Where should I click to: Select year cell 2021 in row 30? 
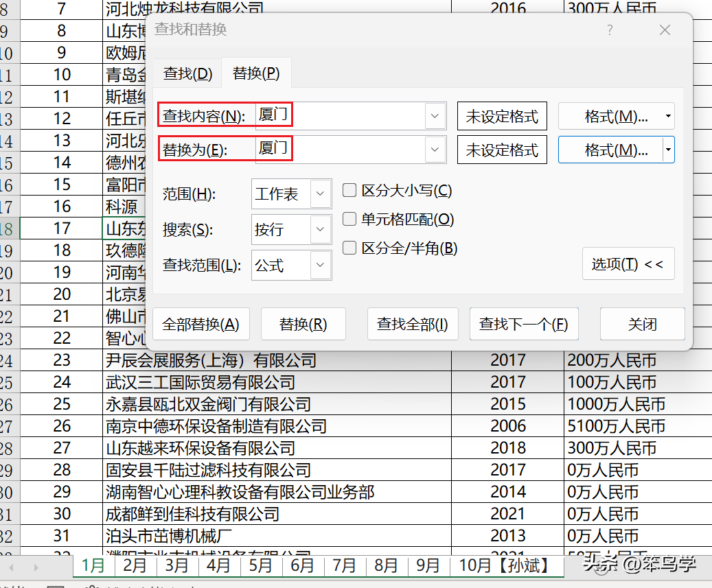pyautogui.click(x=507, y=514)
